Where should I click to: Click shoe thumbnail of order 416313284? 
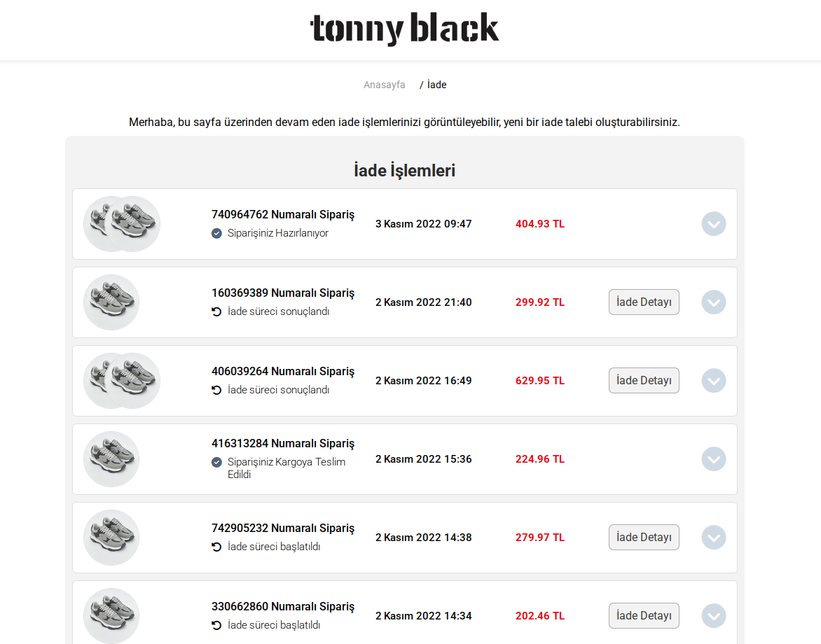point(111,459)
